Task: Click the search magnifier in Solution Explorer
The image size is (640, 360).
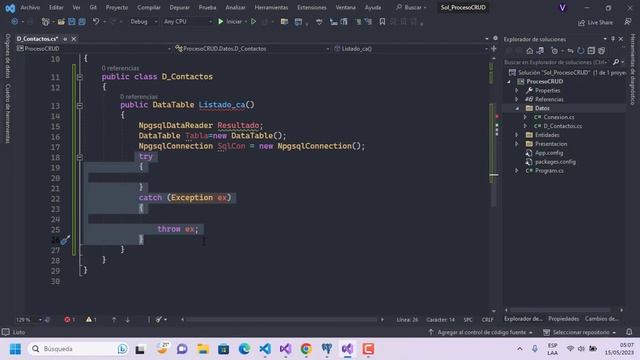Action: [x=616, y=62]
